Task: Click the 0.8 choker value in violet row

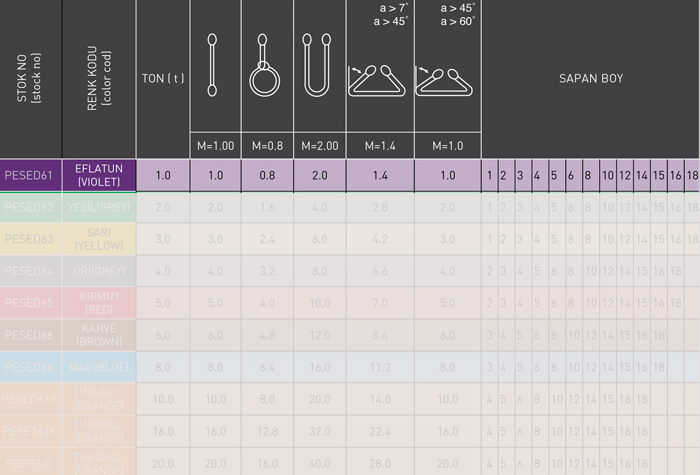Action: coord(267,175)
